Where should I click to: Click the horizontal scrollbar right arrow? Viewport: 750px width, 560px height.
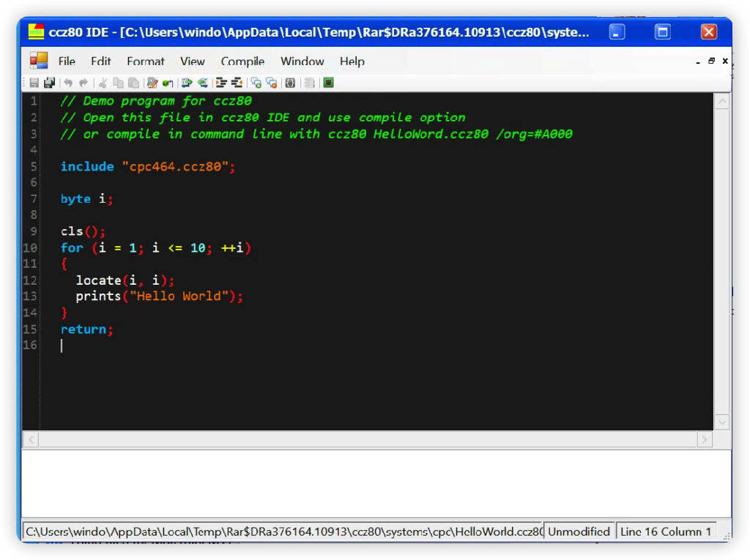coord(704,439)
